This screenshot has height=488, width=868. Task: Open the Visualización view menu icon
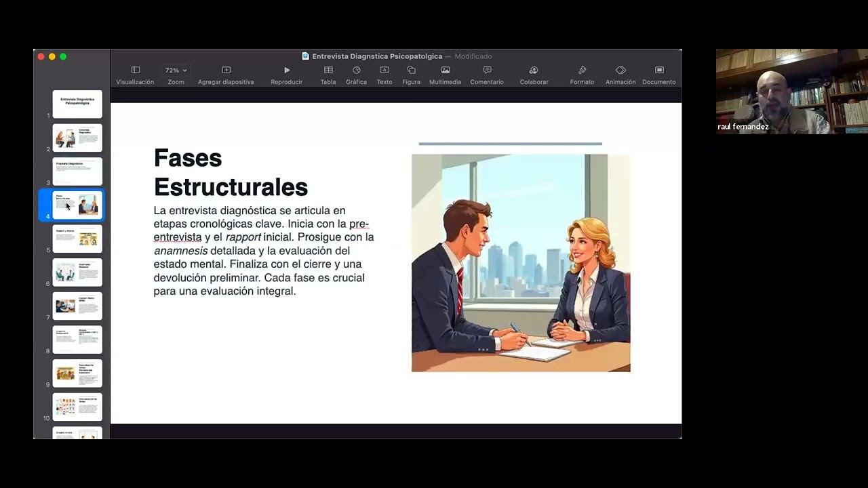pyautogui.click(x=135, y=70)
